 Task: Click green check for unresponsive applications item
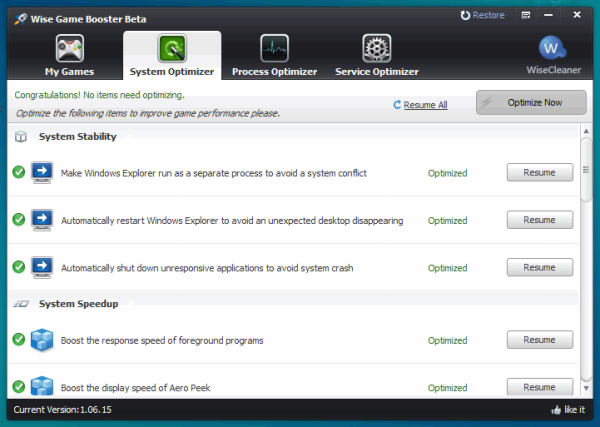(x=19, y=267)
